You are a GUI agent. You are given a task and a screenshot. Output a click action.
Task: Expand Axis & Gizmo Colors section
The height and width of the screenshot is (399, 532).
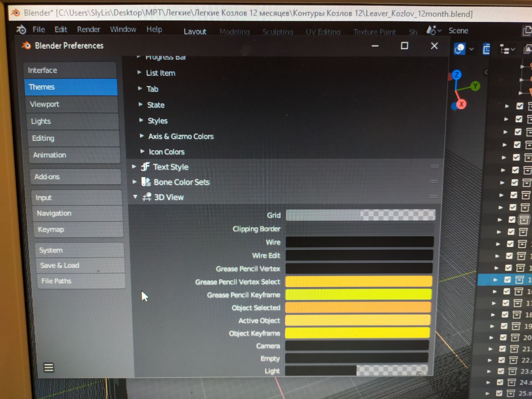[x=142, y=135]
